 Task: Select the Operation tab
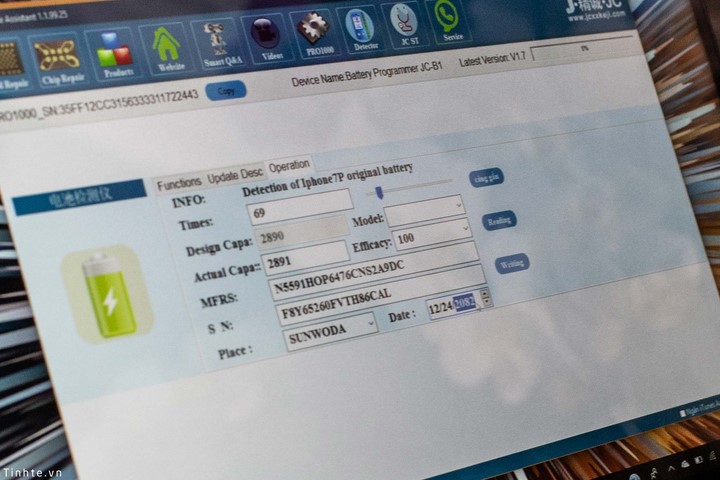coord(289,165)
